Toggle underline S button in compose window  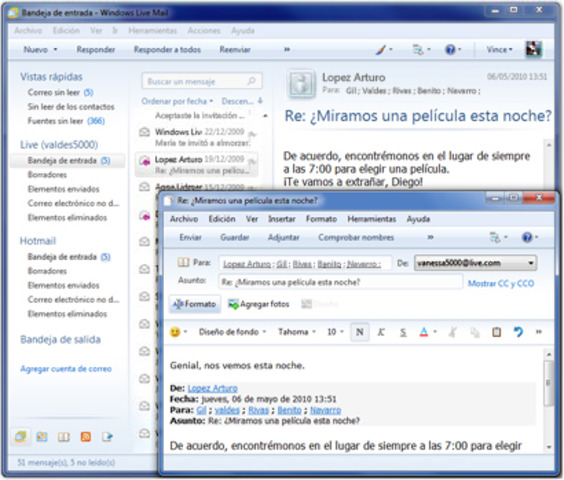(403, 332)
